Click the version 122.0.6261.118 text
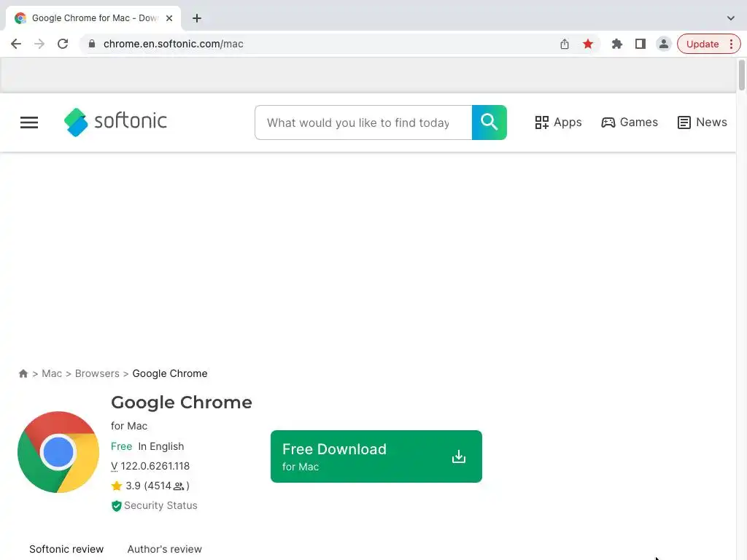Screen dimensions: 747x560 [x=150, y=466]
